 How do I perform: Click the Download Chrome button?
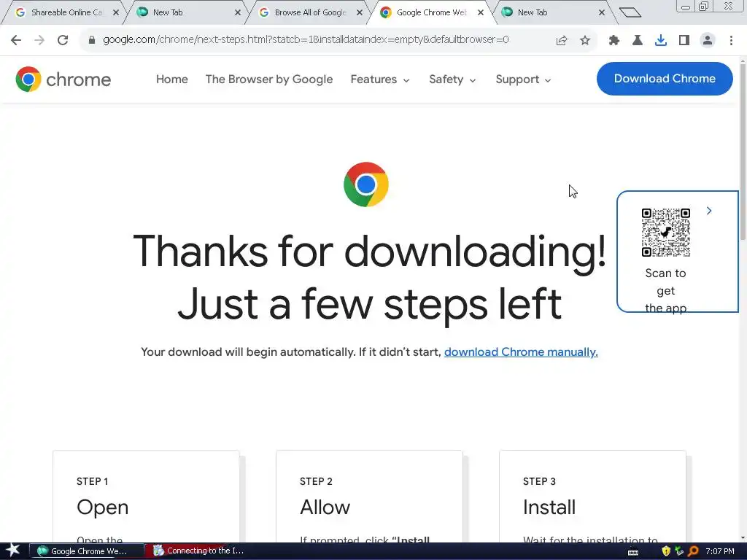point(665,79)
